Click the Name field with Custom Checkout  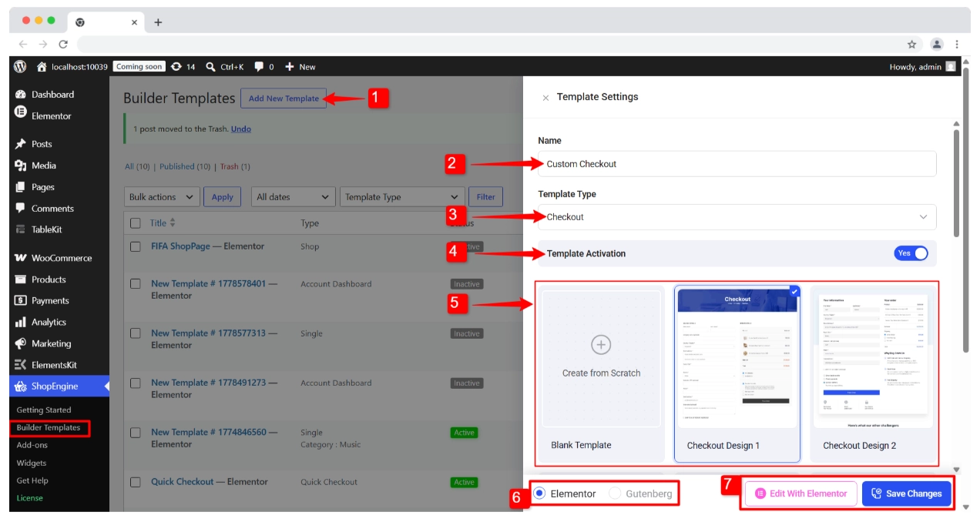[x=737, y=164]
